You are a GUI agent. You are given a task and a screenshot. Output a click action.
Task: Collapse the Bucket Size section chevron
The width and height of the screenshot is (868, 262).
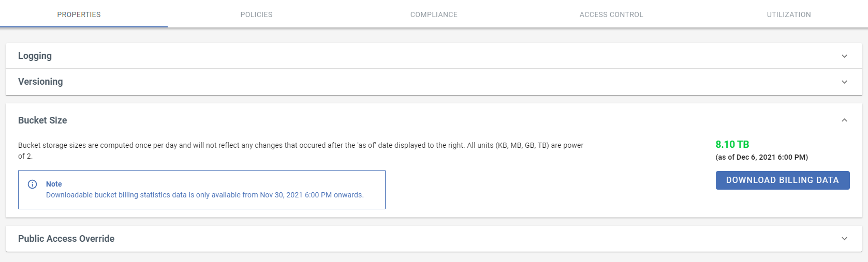point(844,120)
